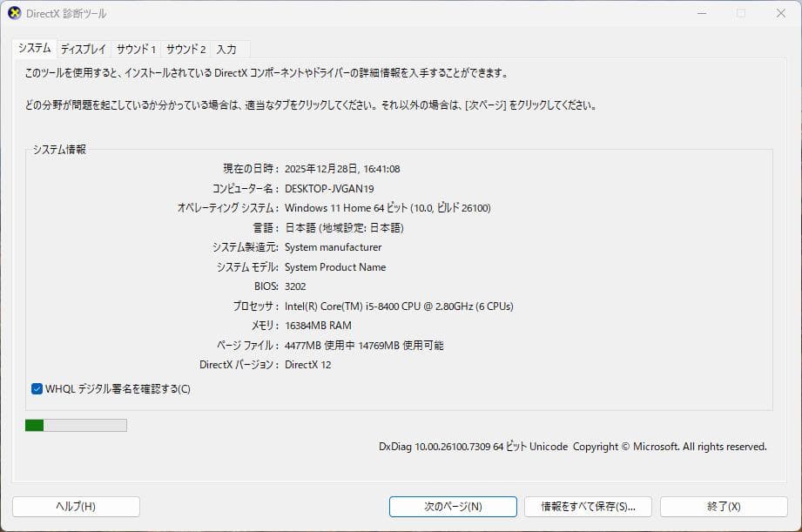Viewport: 802px width, 532px height.
Task: Click the ヘルプ(H) button
Action: click(x=76, y=507)
